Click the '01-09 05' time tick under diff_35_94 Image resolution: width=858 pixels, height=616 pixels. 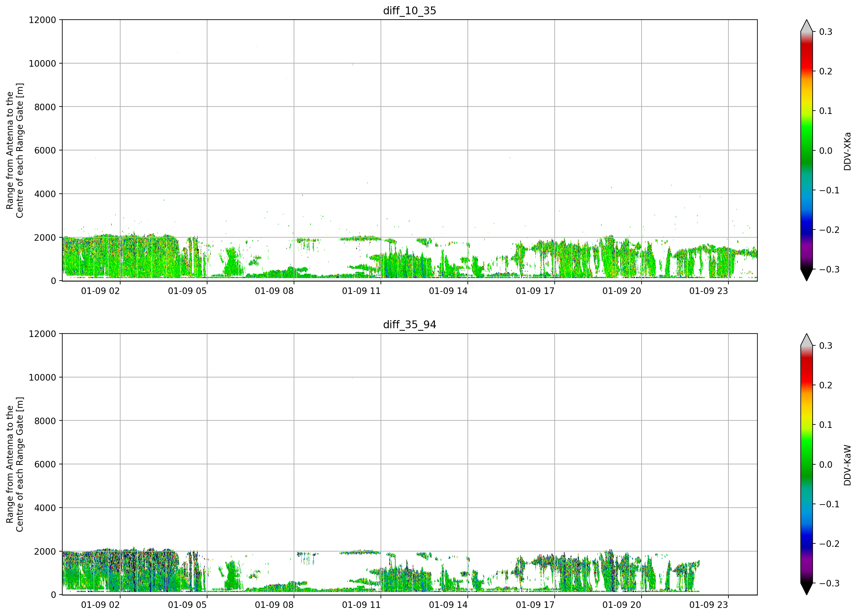click(187, 605)
